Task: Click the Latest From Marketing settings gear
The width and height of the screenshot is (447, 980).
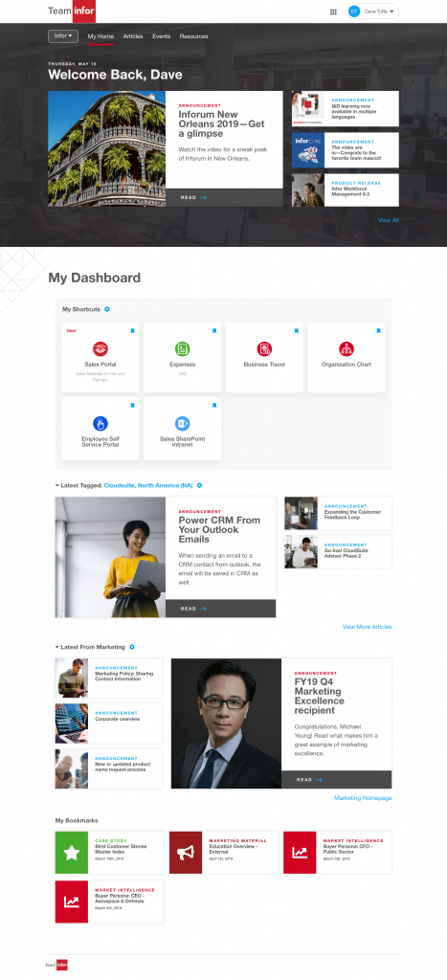Action: [132, 647]
